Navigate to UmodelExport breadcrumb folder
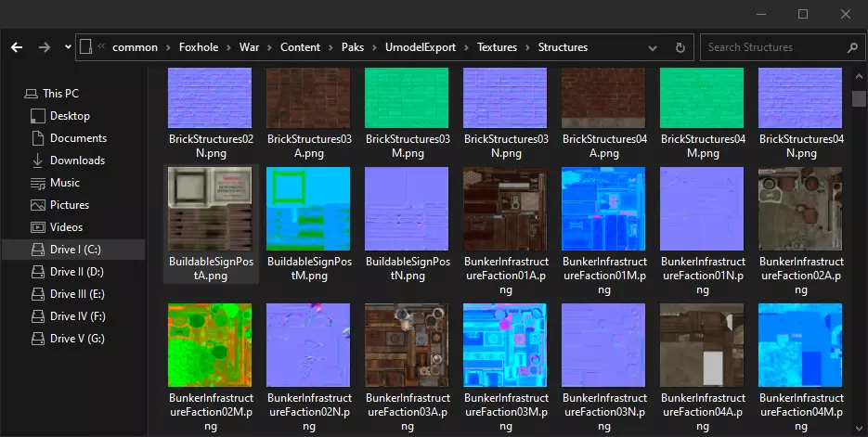 click(421, 47)
